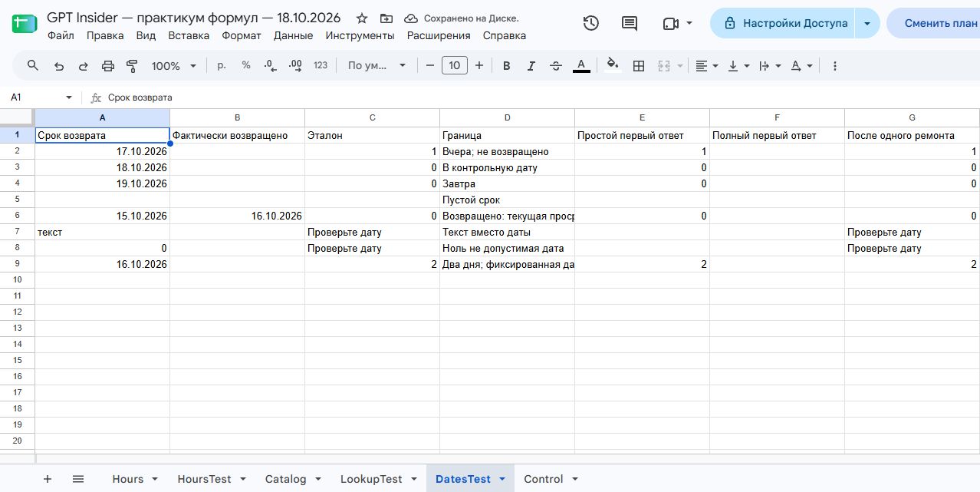Decrease the decimal places

270,66
